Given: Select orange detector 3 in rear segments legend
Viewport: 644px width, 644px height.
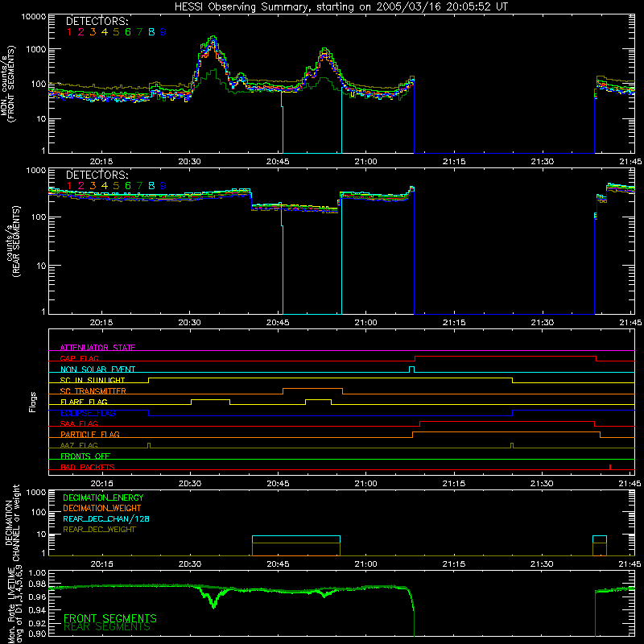Looking at the screenshot, I should 93,186.
